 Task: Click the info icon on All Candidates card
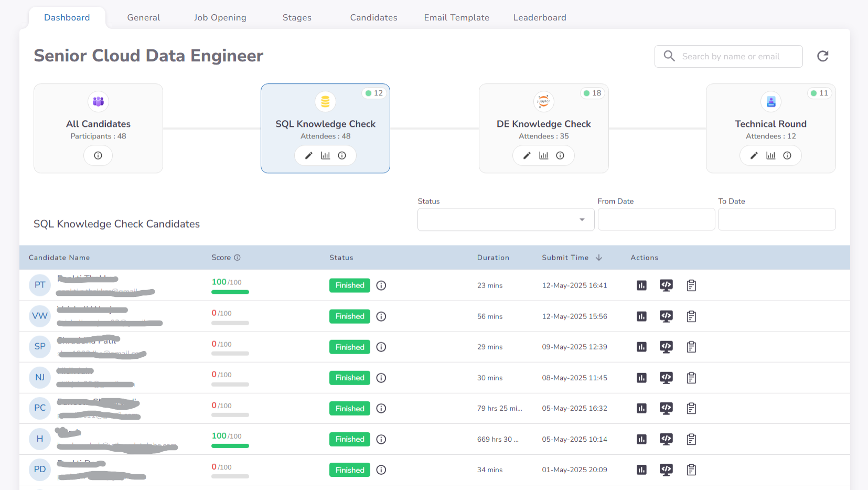click(98, 155)
